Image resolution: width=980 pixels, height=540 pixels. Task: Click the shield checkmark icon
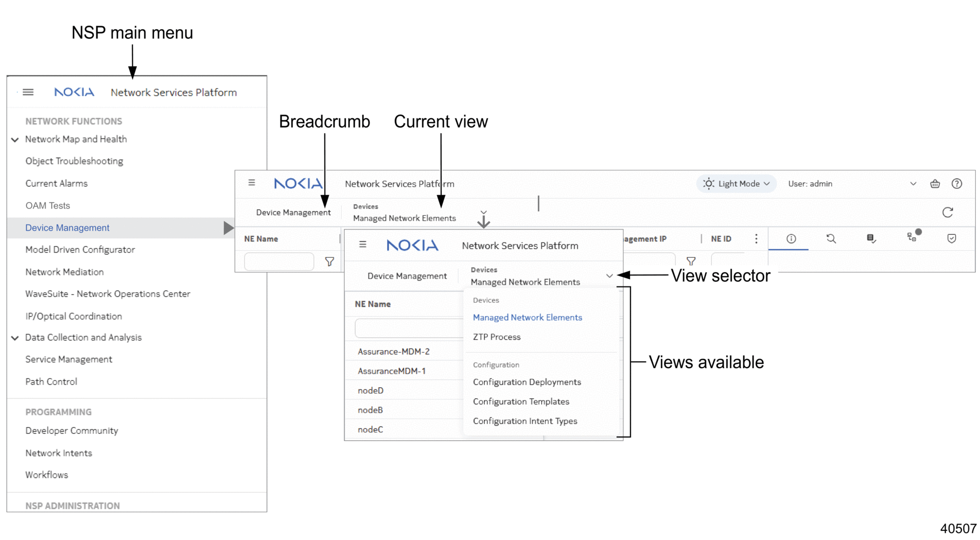[951, 239]
